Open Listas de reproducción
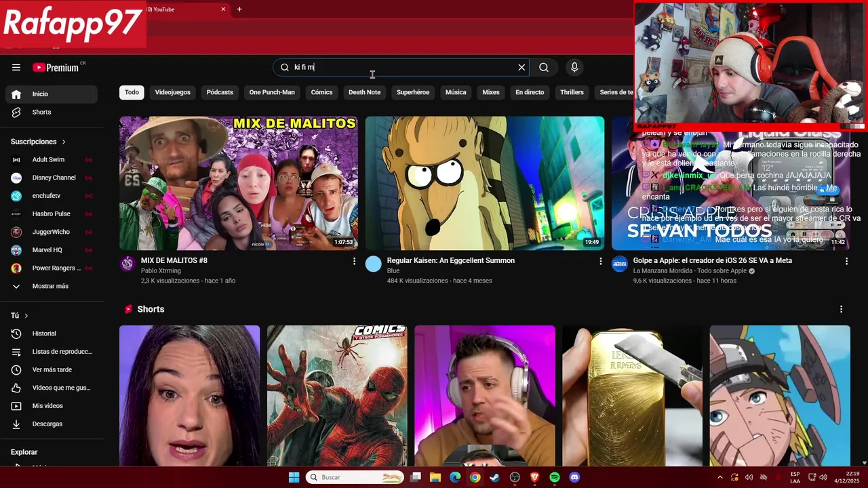This screenshot has height=488, width=868. click(x=52, y=352)
